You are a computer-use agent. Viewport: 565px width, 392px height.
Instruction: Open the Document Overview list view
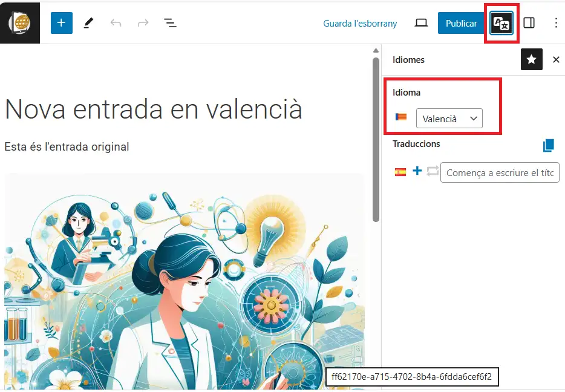point(170,23)
